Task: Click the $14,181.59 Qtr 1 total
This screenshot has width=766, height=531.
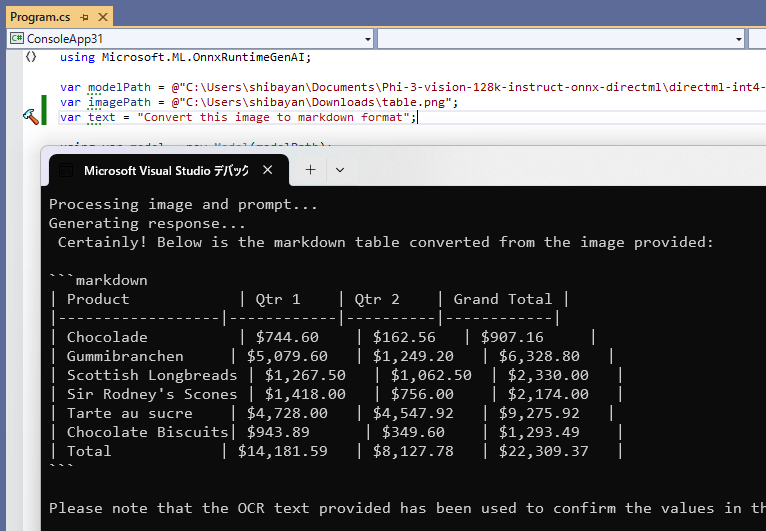Action: point(282,451)
